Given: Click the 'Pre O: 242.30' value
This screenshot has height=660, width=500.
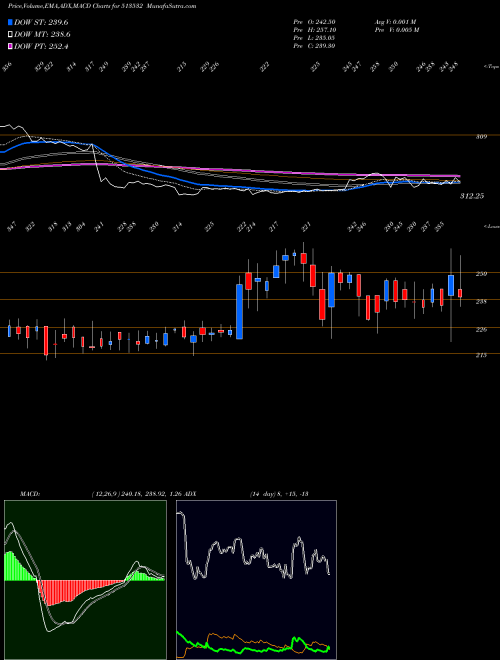Looking at the screenshot, I should [x=314, y=21].
